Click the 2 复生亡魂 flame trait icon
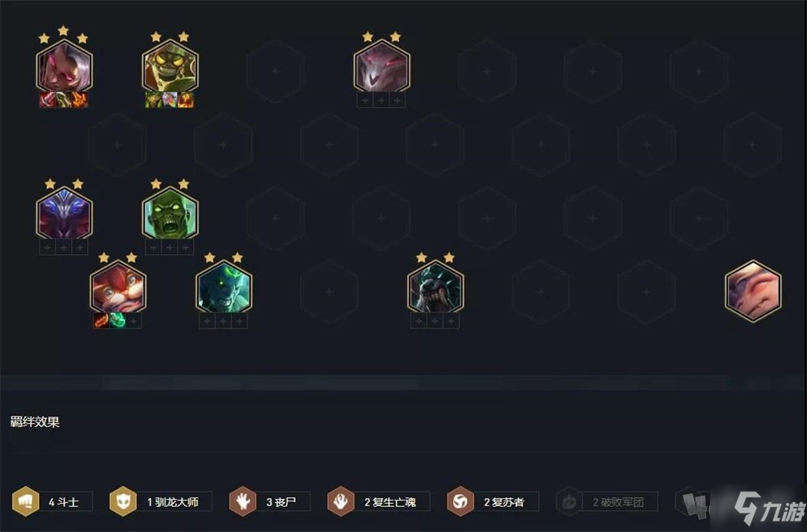Image resolution: width=807 pixels, height=532 pixels. click(341, 501)
